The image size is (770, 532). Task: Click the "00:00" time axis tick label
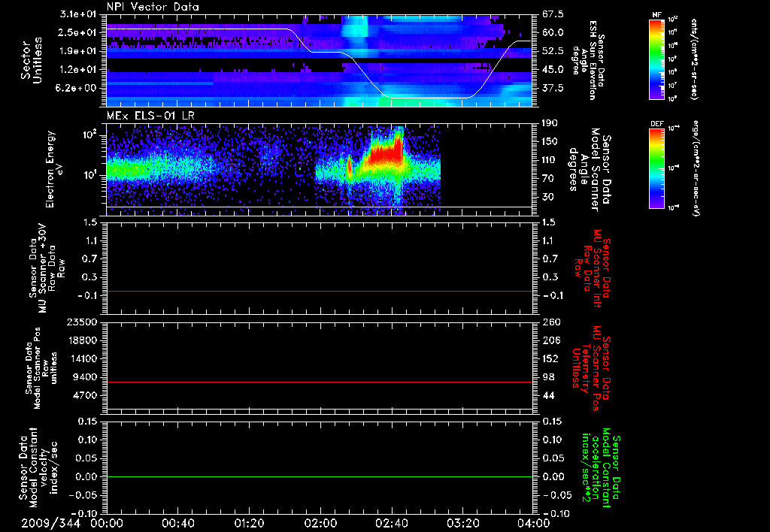click(107, 523)
